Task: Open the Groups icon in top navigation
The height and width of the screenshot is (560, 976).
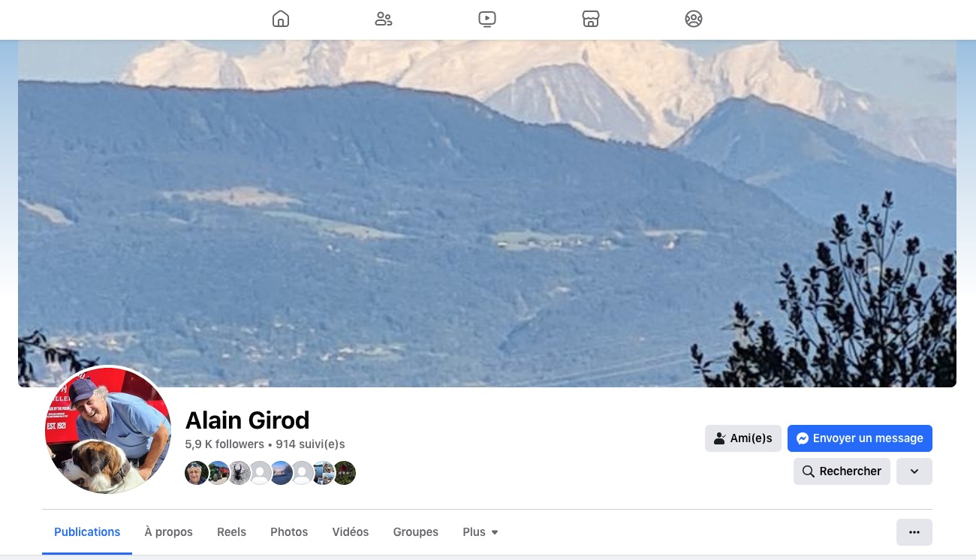Action: click(x=694, y=19)
